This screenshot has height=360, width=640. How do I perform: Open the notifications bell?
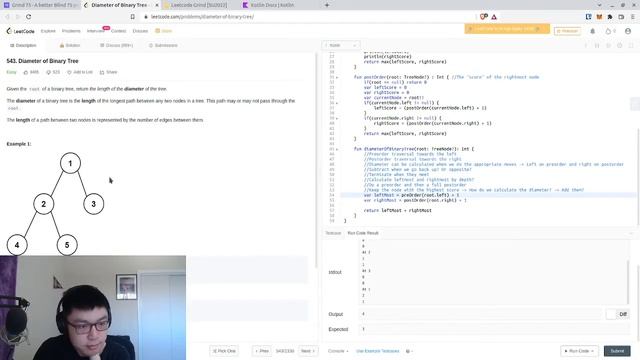593,31
